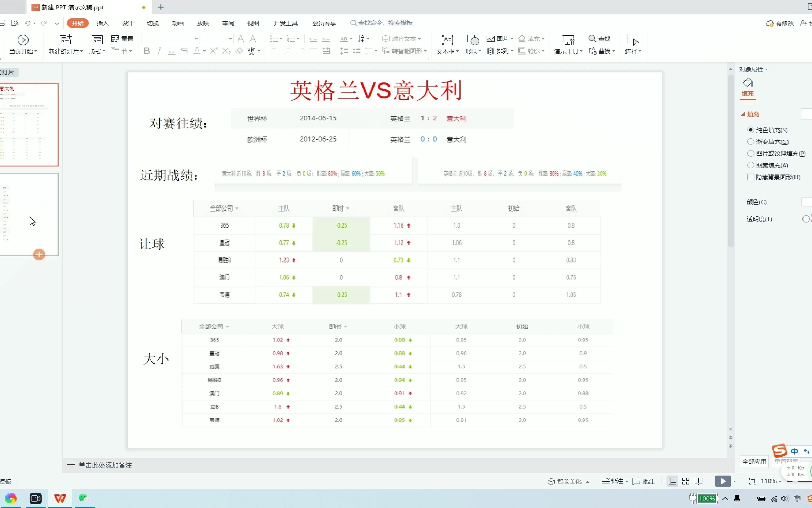
Task: Open Print Preview icon in quick access
Action: coord(14,23)
